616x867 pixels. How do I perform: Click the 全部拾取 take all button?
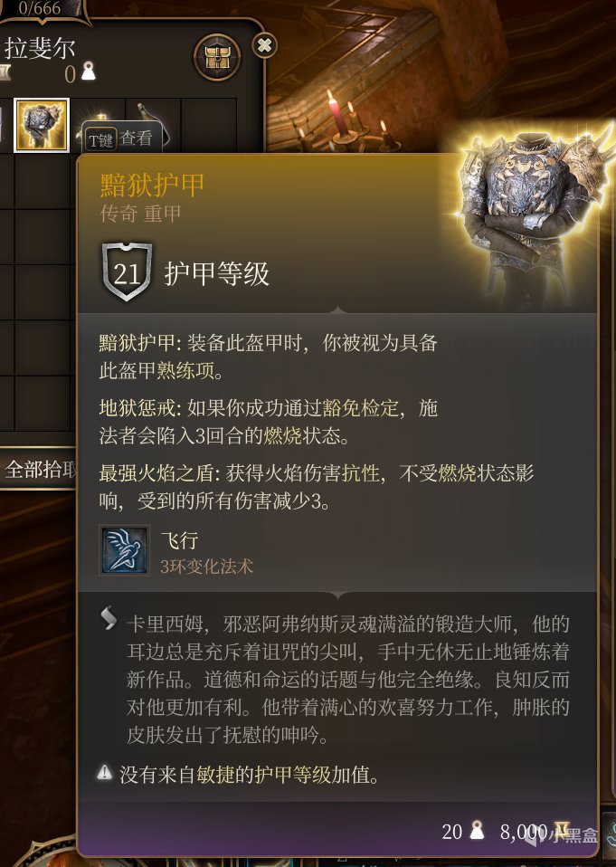click(x=39, y=470)
